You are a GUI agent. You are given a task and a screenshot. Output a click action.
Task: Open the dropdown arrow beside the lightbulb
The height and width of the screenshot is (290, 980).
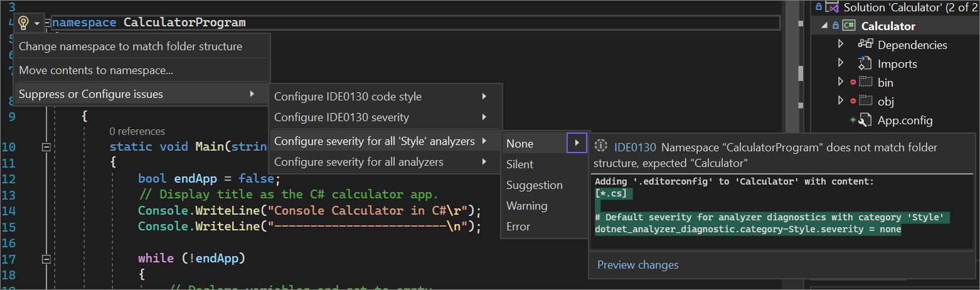37,23
